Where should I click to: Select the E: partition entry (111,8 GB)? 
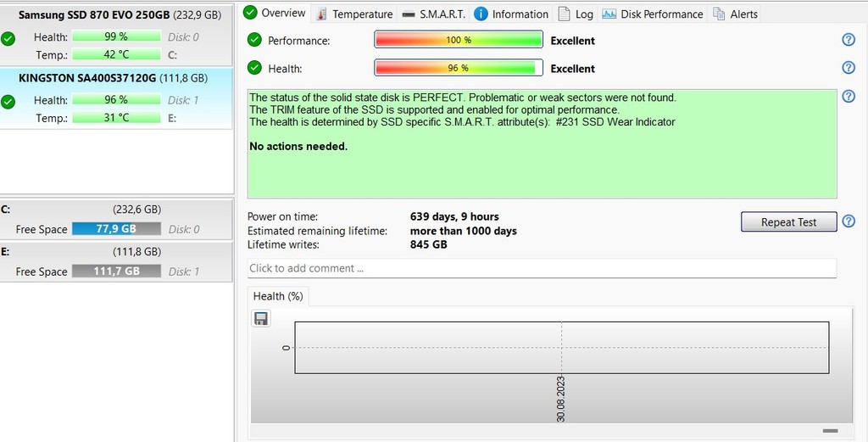click(116, 261)
